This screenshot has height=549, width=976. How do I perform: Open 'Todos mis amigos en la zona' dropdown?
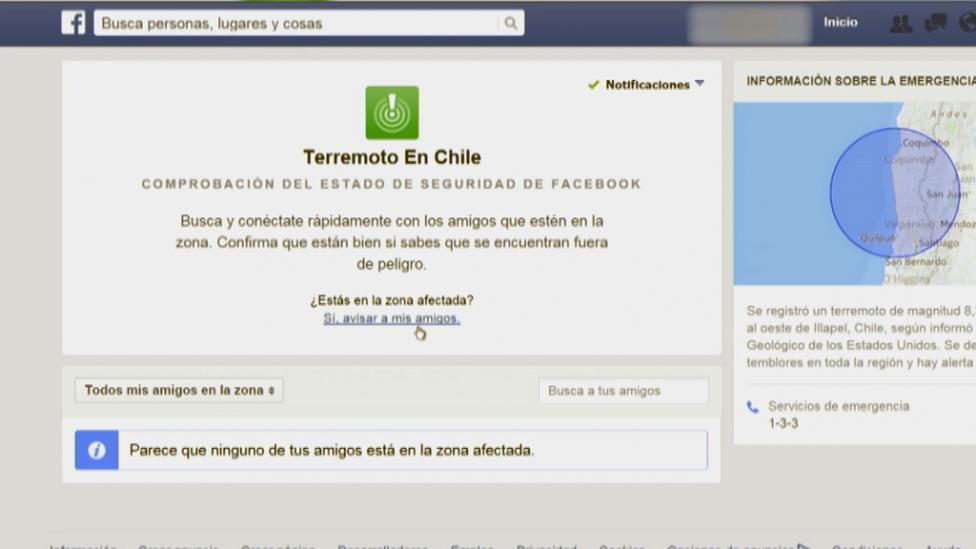click(x=179, y=390)
